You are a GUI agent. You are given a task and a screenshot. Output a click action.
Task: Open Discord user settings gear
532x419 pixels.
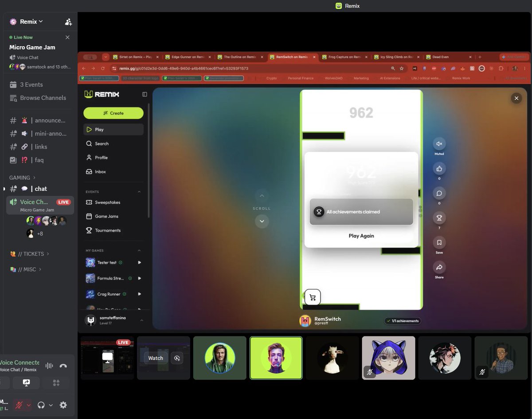[63, 405]
